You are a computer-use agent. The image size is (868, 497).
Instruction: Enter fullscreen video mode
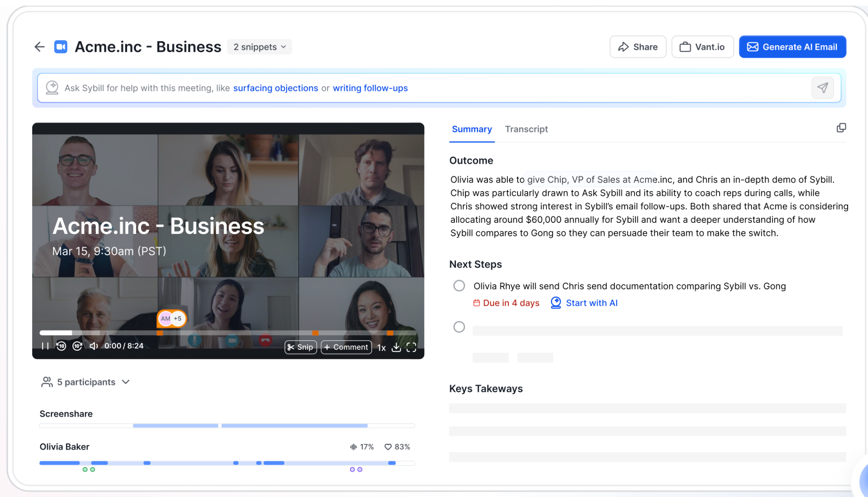(411, 347)
